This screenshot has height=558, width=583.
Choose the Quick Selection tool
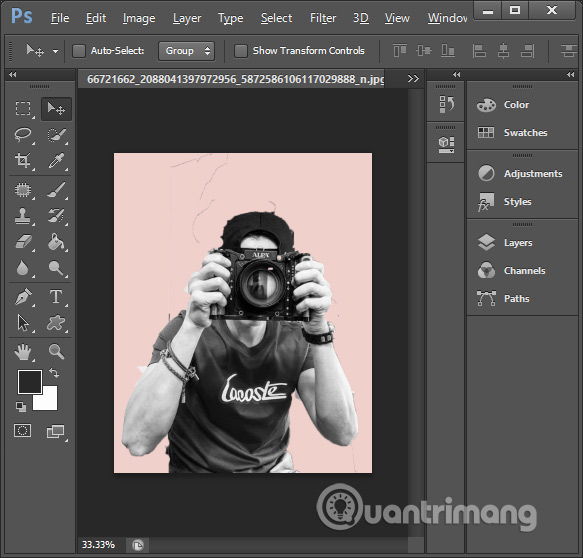pyautogui.click(x=56, y=135)
